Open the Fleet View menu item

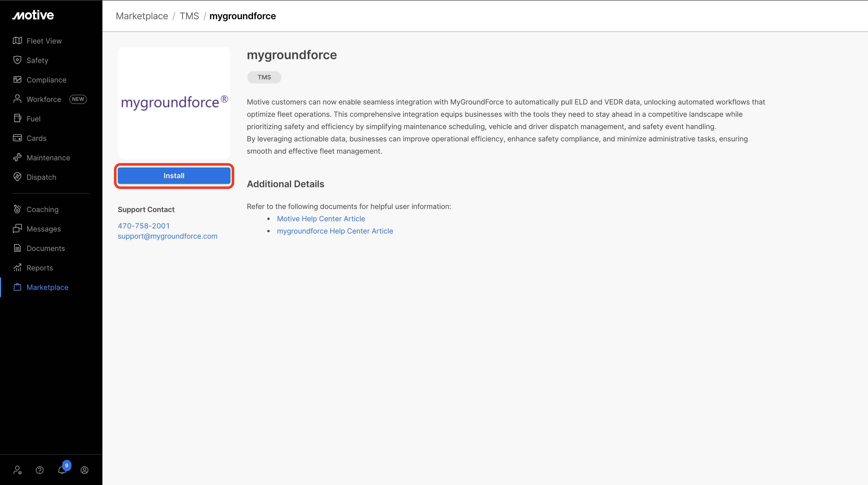[44, 41]
